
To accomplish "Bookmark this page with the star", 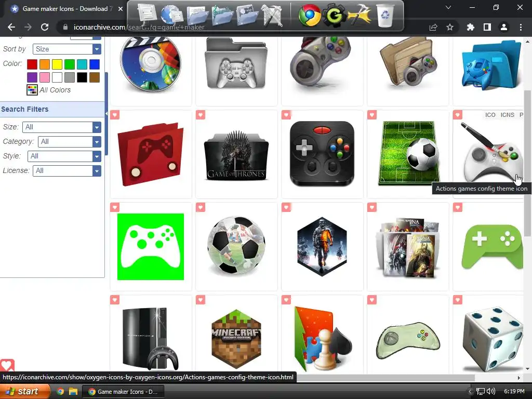I will click(450, 27).
